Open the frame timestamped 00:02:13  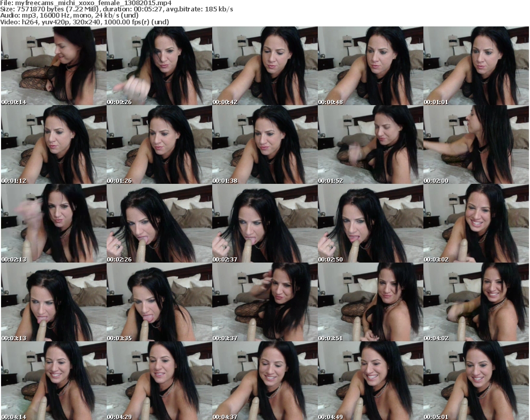click(x=53, y=223)
